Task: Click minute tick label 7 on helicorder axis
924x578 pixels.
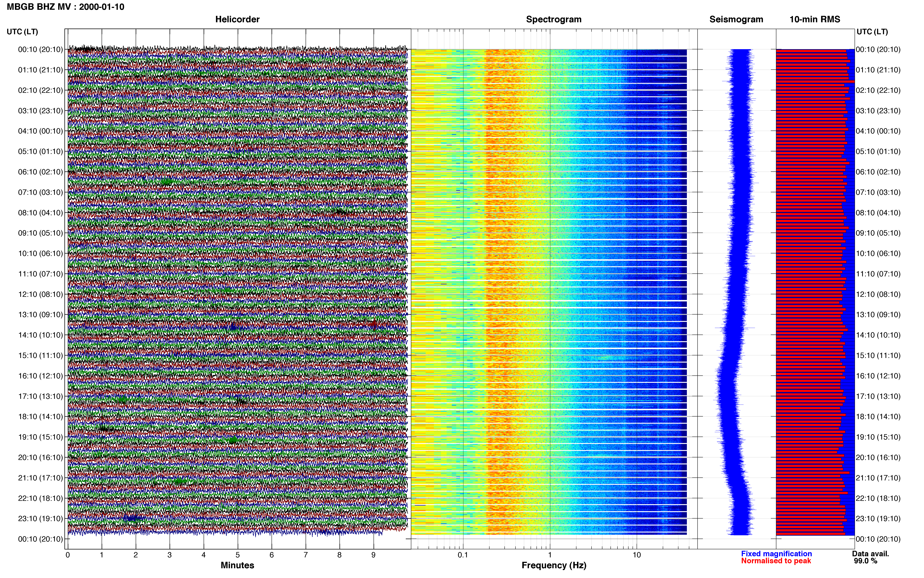Action: coord(306,555)
